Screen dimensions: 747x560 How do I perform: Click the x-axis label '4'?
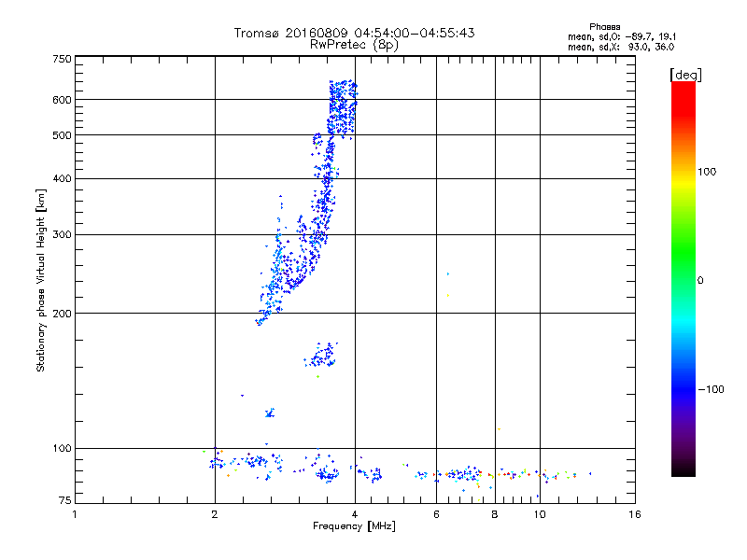[355, 514]
